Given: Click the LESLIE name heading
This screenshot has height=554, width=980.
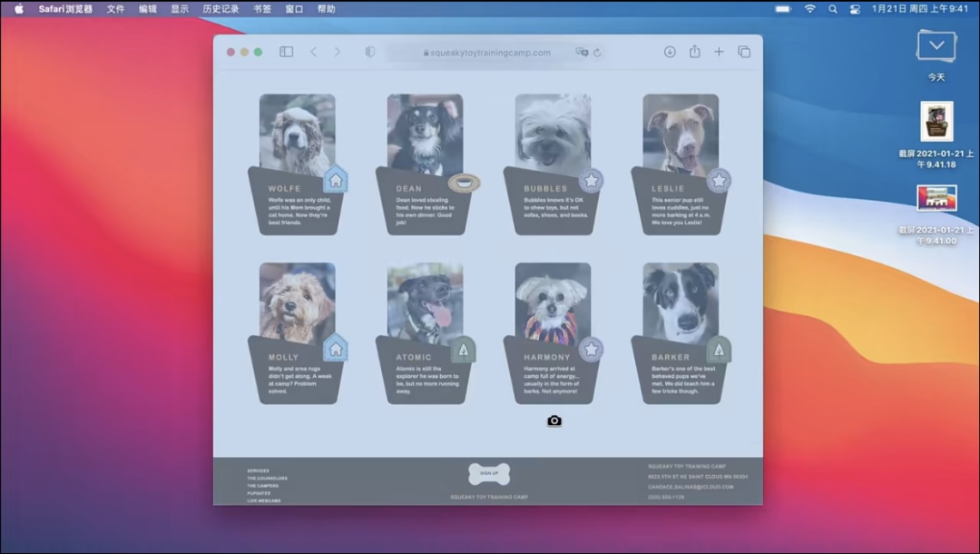Looking at the screenshot, I should pos(668,188).
